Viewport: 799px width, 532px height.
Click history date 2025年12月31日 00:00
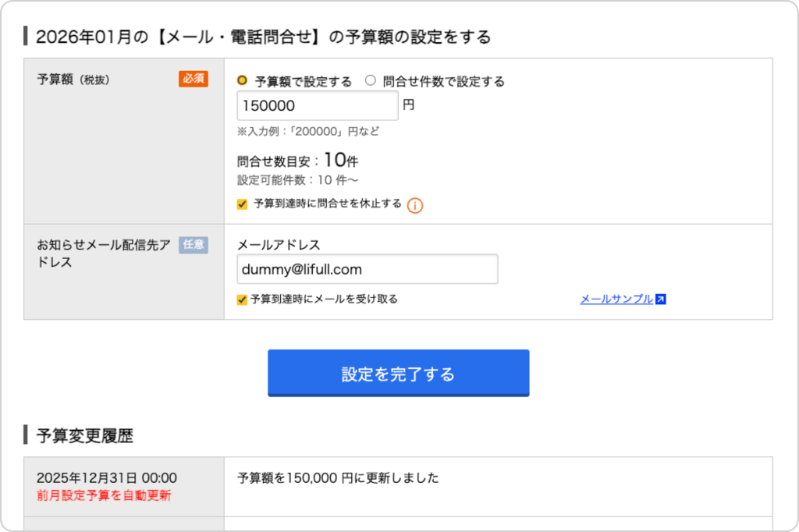tap(106, 477)
